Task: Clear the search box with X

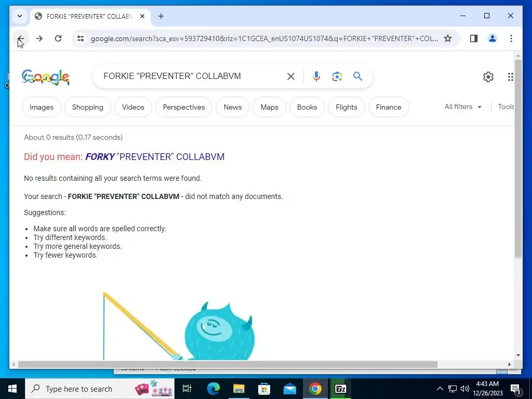Action: coord(291,76)
